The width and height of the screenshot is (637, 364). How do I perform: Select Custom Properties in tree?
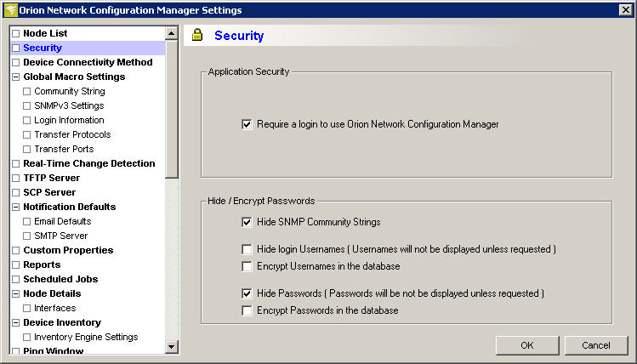[68, 250]
